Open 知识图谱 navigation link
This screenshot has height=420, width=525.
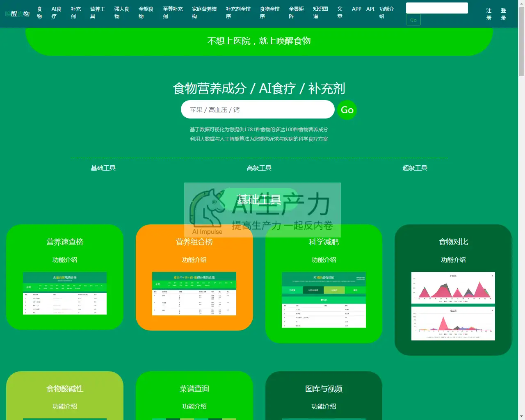click(320, 13)
